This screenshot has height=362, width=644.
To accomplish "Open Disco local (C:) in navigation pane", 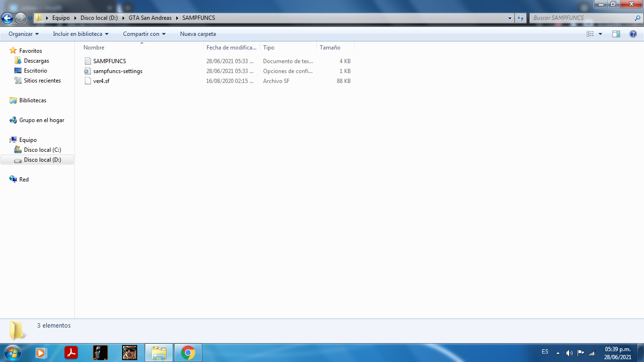I will click(42, 150).
